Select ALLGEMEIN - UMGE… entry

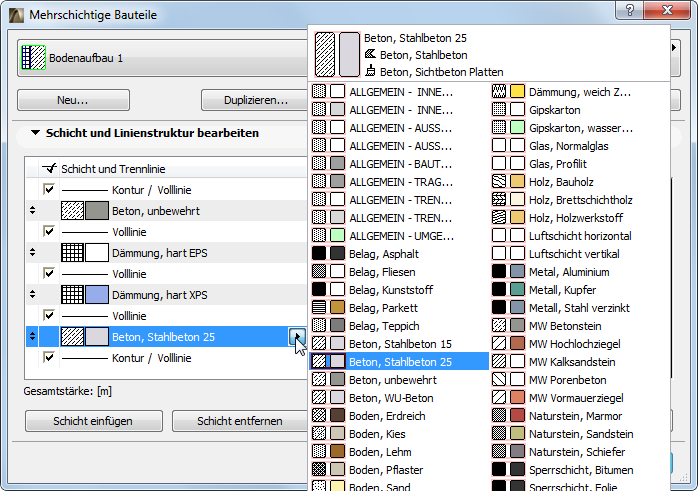click(400, 235)
